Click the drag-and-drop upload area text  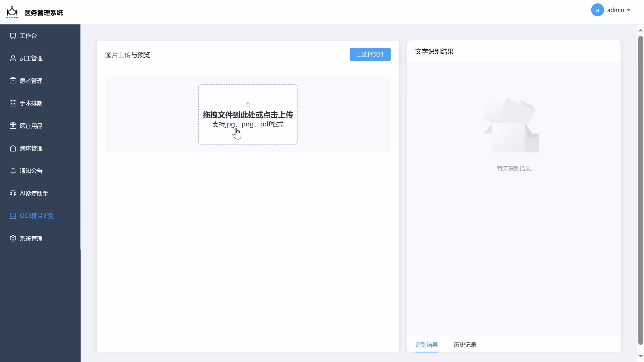point(248,115)
